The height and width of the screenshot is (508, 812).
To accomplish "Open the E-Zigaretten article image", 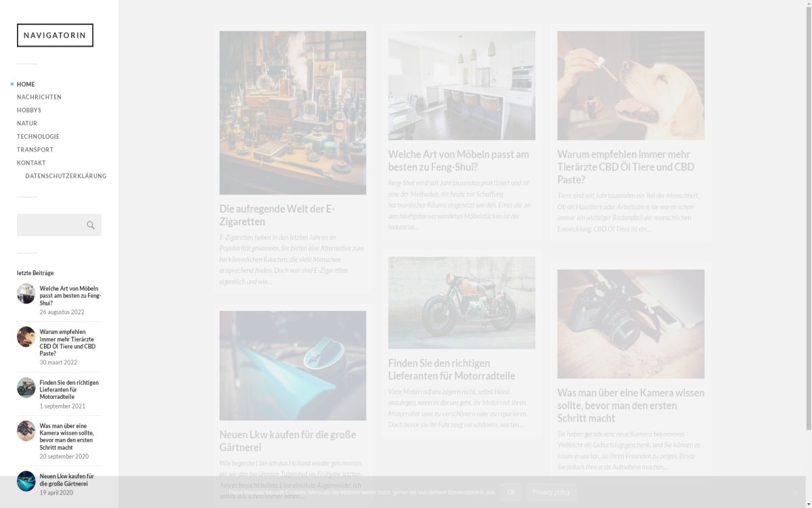I will tap(292, 112).
